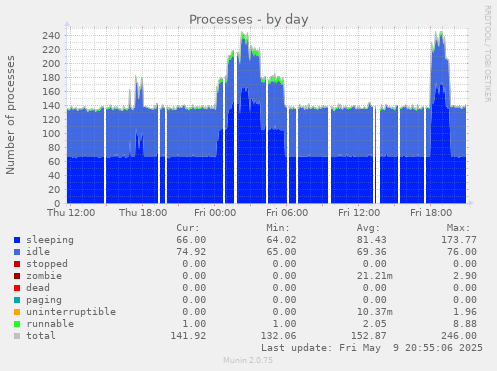Image resolution: width=497 pixels, height=371 pixels.
Task: Click the 'Cur:' column header
Action: [188, 228]
